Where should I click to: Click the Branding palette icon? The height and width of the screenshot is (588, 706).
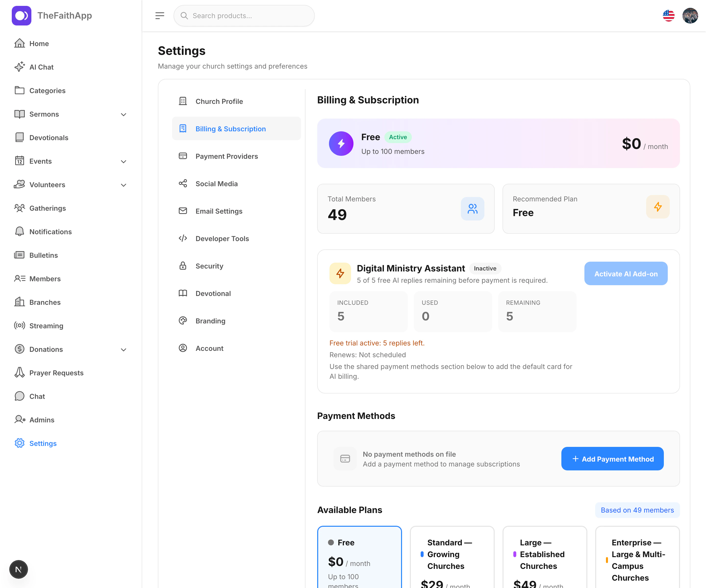tap(183, 320)
